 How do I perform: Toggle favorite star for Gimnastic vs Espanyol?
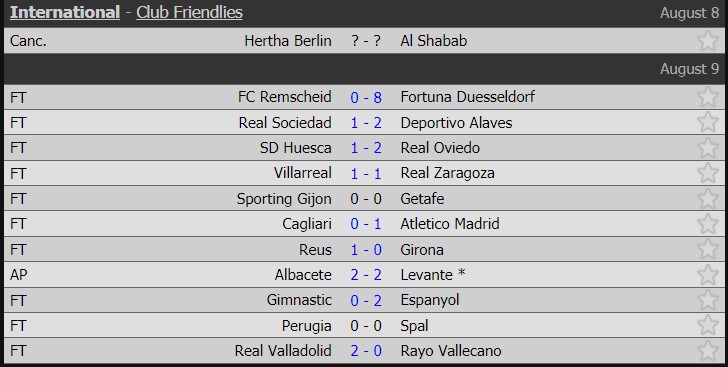[x=708, y=300]
